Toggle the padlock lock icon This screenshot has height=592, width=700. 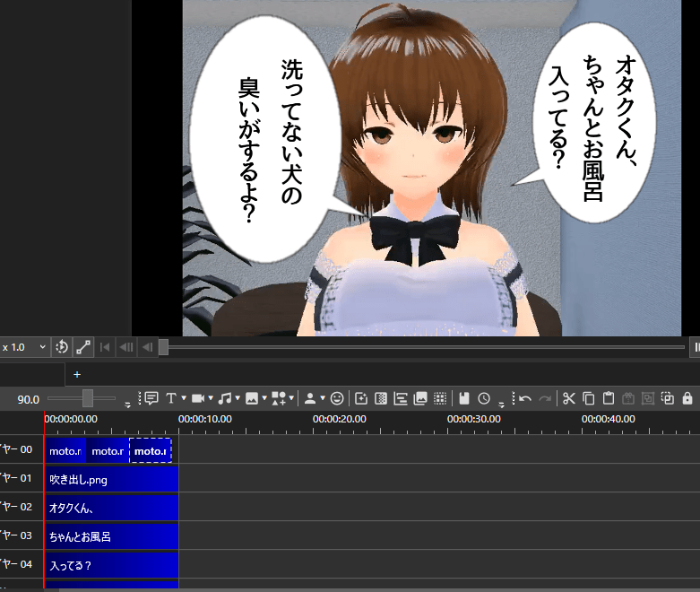687,398
